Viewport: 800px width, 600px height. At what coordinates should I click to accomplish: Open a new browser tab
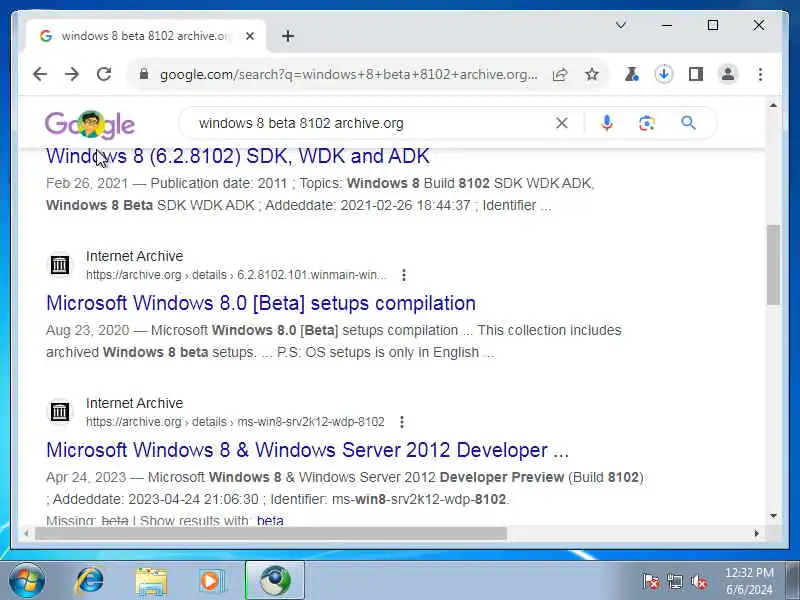pyautogui.click(x=288, y=36)
